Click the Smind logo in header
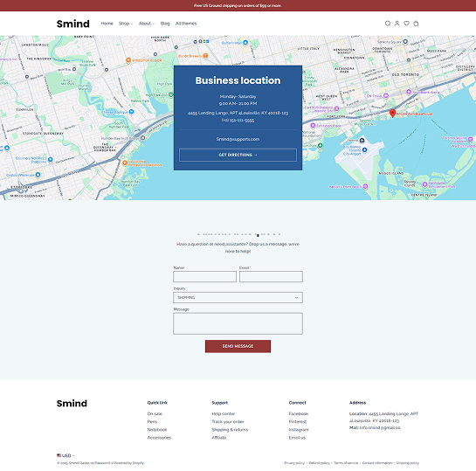 [x=72, y=24]
